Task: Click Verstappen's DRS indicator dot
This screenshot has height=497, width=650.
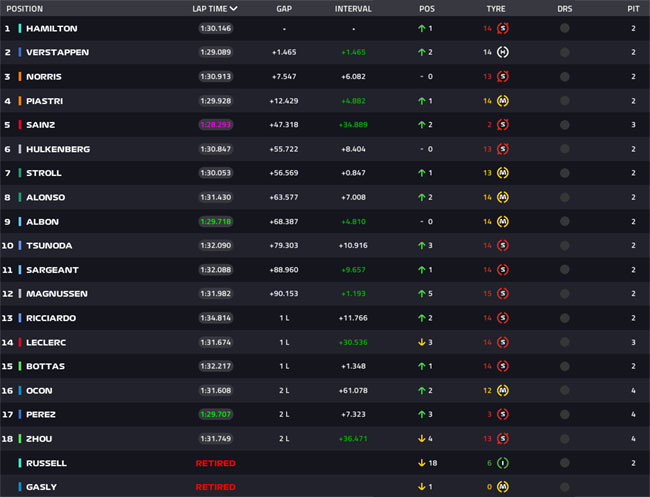Action: [x=565, y=52]
